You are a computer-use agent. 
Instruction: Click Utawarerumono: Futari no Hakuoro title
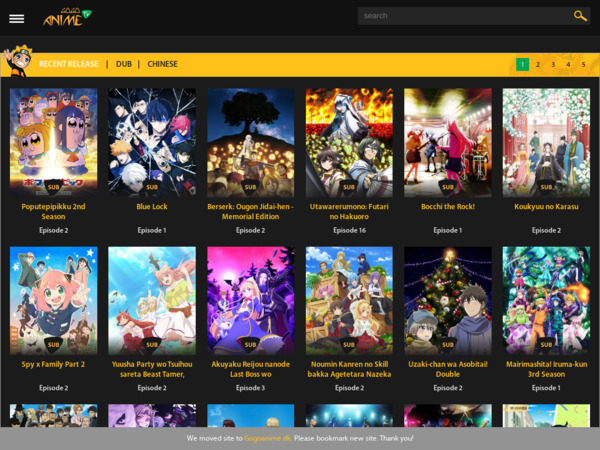tap(349, 211)
